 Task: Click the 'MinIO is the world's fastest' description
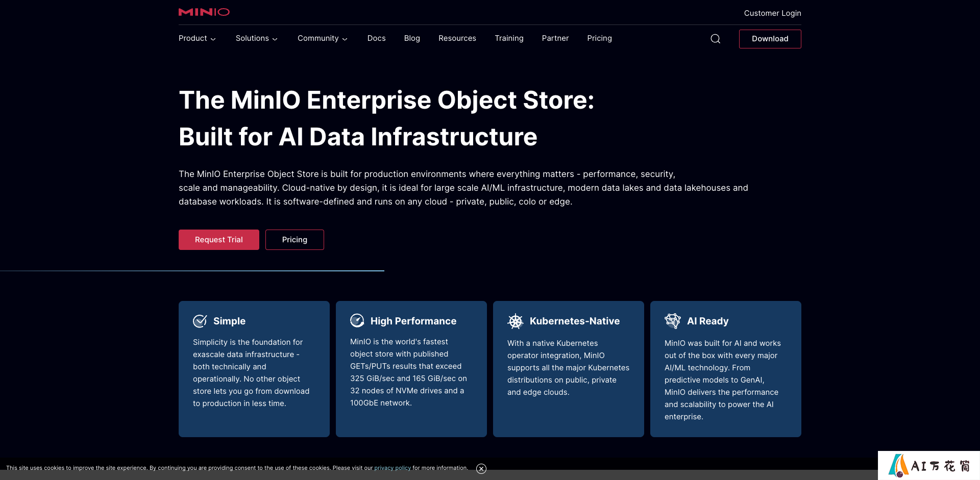[408, 372]
